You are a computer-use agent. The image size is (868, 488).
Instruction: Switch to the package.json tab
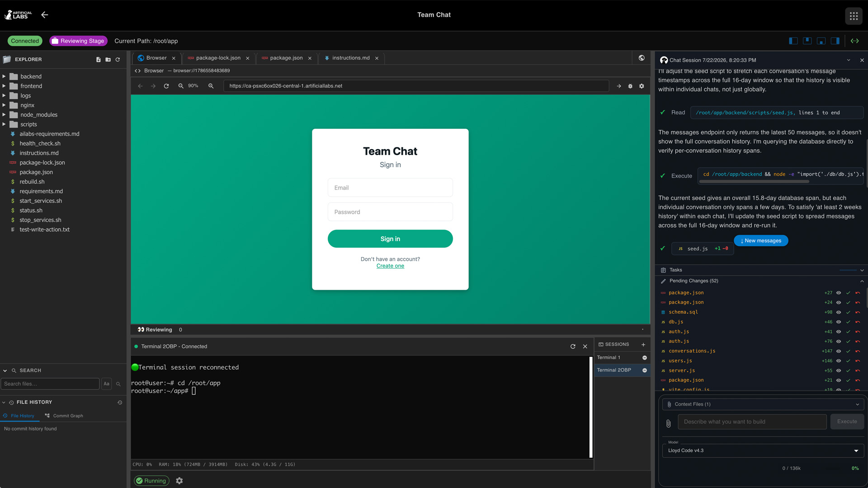(286, 58)
